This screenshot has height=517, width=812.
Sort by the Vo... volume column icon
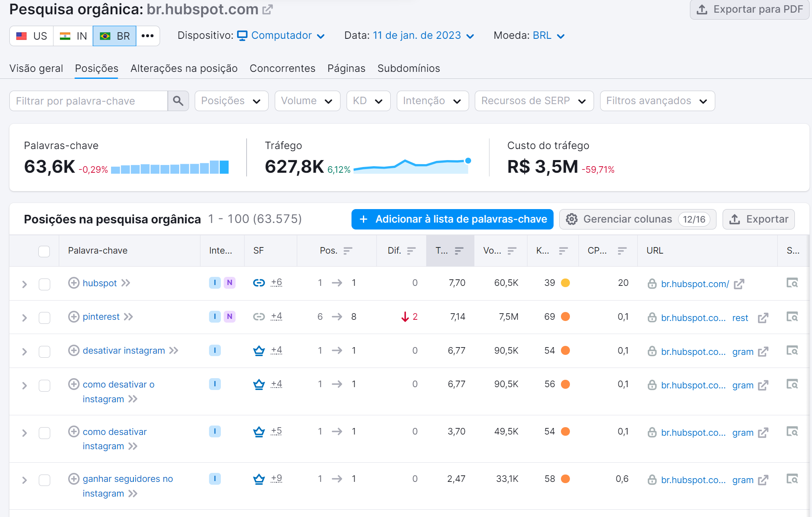click(512, 251)
